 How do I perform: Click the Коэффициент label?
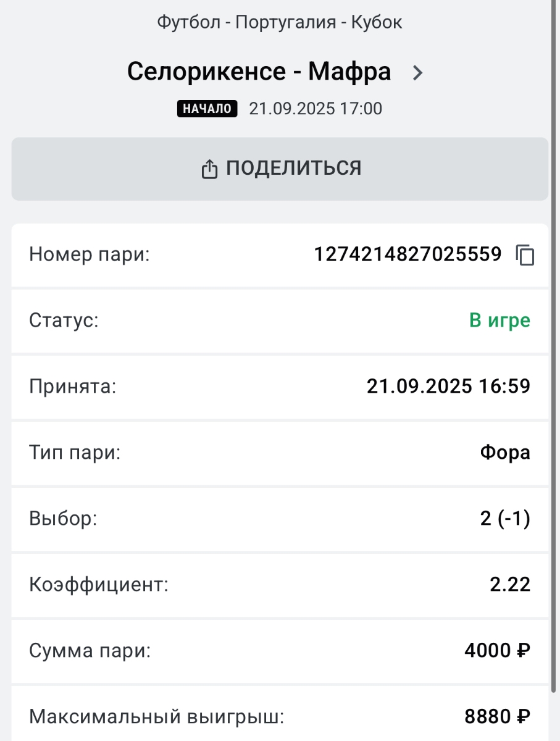click(x=99, y=585)
